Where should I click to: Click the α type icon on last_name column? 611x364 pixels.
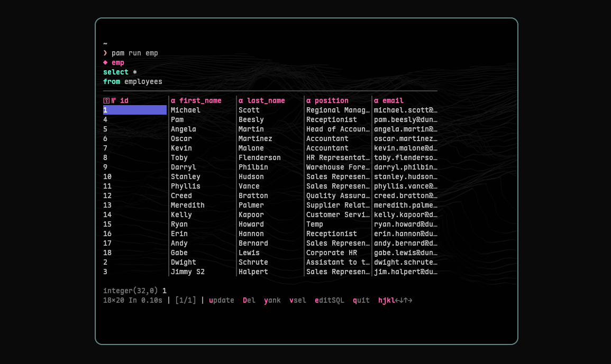pos(240,100)
